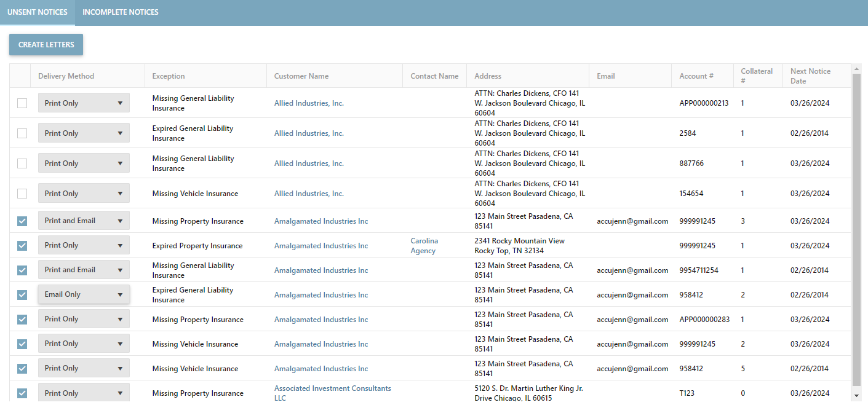
Task: Click the vertical scrollbar thumb on the table
Action: [856, 227]
